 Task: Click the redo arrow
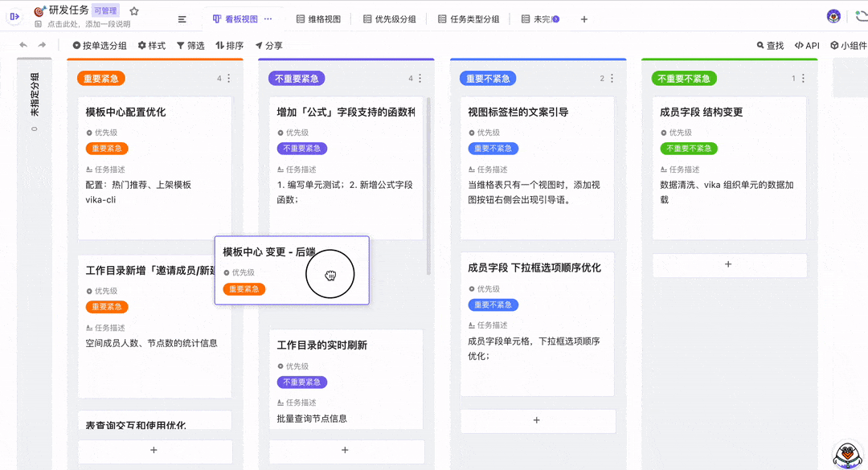[x=42, y=45]
